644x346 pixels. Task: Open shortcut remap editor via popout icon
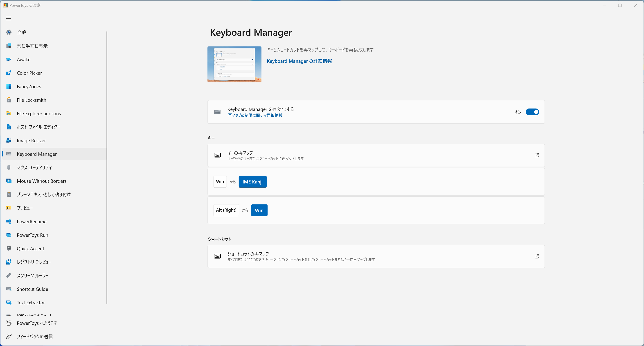pos(536,256)
